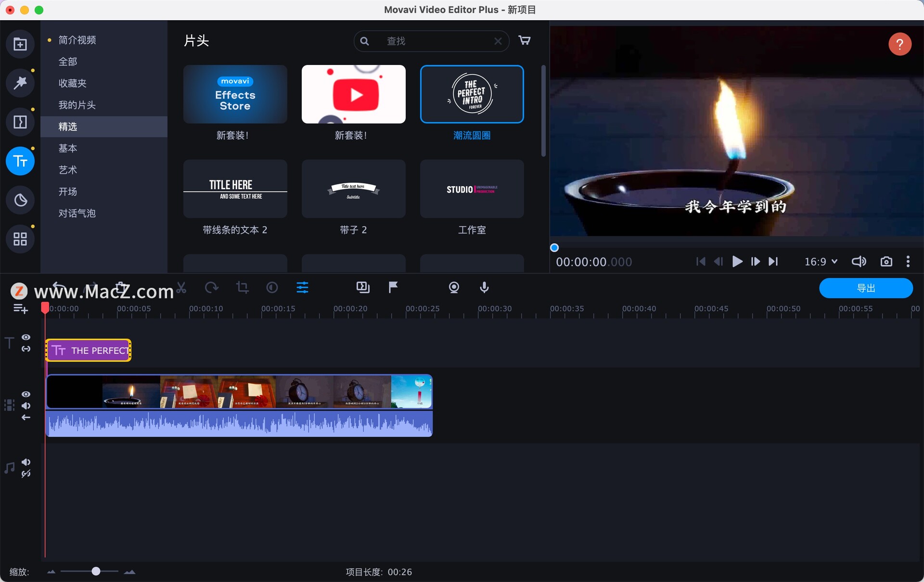Click the timeline zoom slider handle

tap(96, 571)
